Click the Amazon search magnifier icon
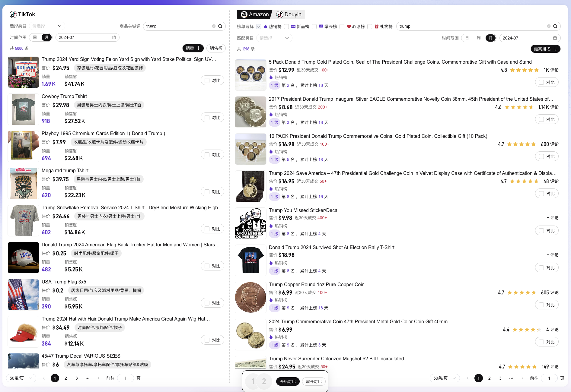The height and width of the screenshot is (392, 571). coord(555,26)
